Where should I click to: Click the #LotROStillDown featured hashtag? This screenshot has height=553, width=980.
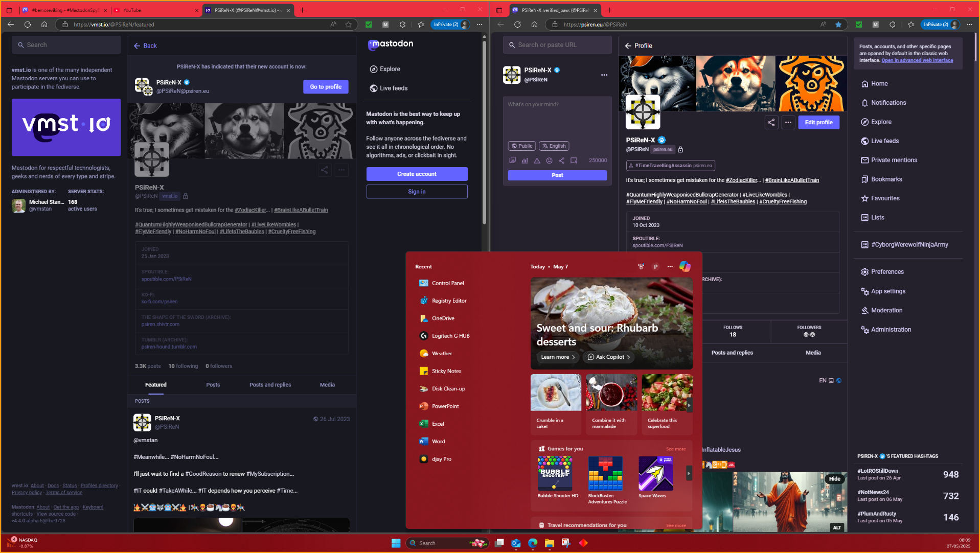(877, 471)
